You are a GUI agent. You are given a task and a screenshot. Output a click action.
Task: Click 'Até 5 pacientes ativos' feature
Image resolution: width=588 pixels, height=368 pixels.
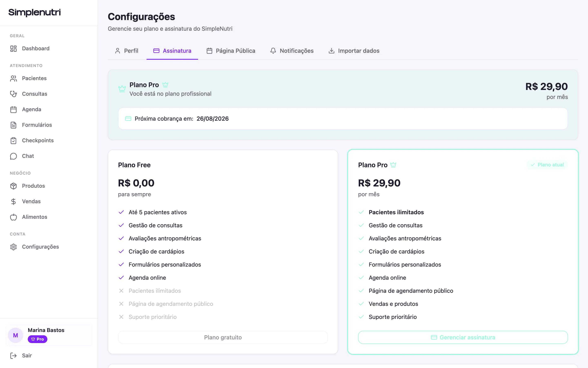pos(158,212)
